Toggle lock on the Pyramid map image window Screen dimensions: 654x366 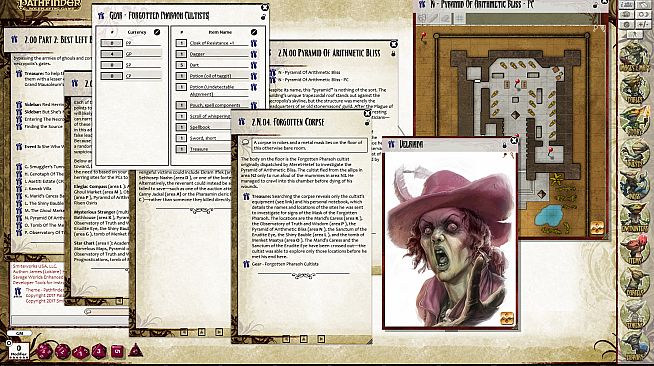pyautogui.click(x=595, y=5)
